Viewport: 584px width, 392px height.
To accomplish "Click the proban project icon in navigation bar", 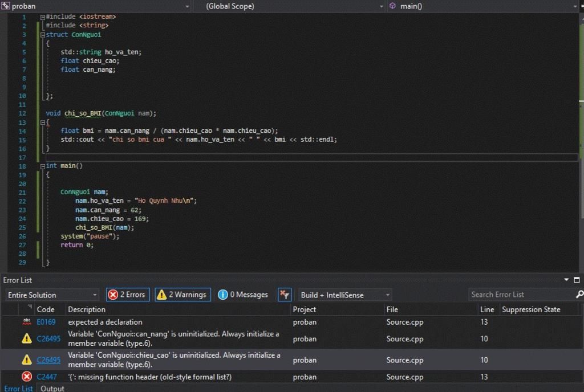I will (x=5, y=6).
